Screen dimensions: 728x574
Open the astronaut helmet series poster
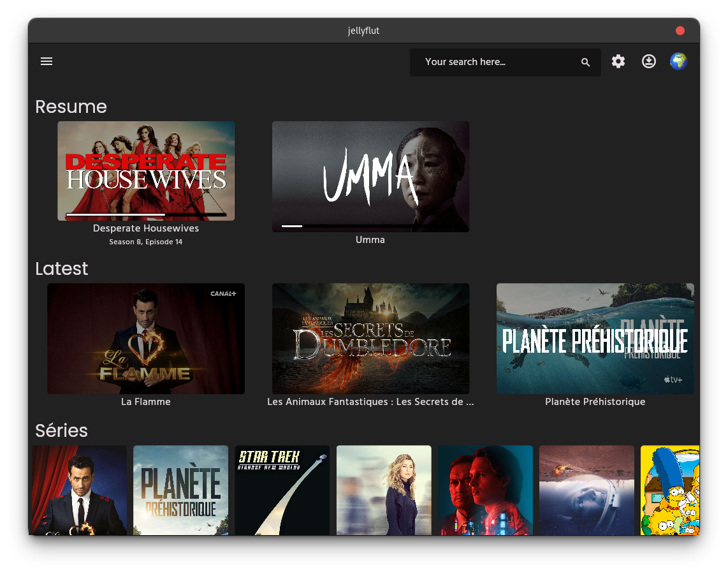coord(587,490)
